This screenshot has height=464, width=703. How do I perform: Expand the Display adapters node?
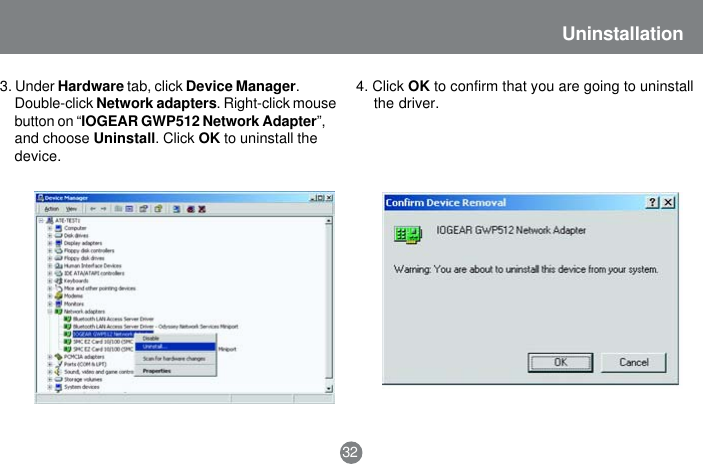[x=50, y=243]
